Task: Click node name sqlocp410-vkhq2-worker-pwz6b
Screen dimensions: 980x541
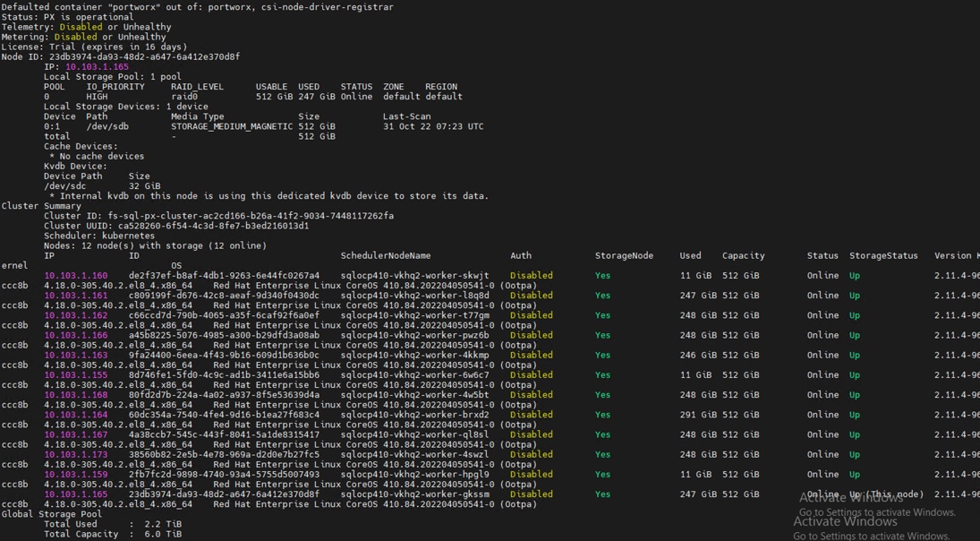Action: point(415,335)
